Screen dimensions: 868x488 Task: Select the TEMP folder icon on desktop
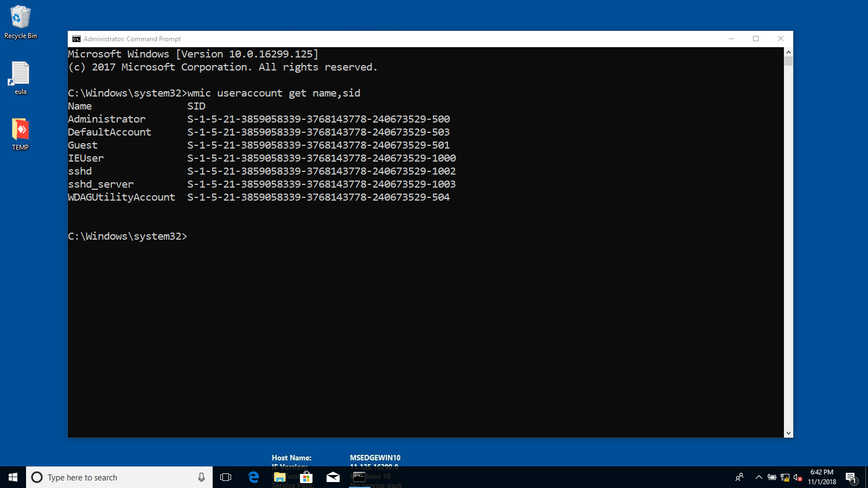pos(21,134)
